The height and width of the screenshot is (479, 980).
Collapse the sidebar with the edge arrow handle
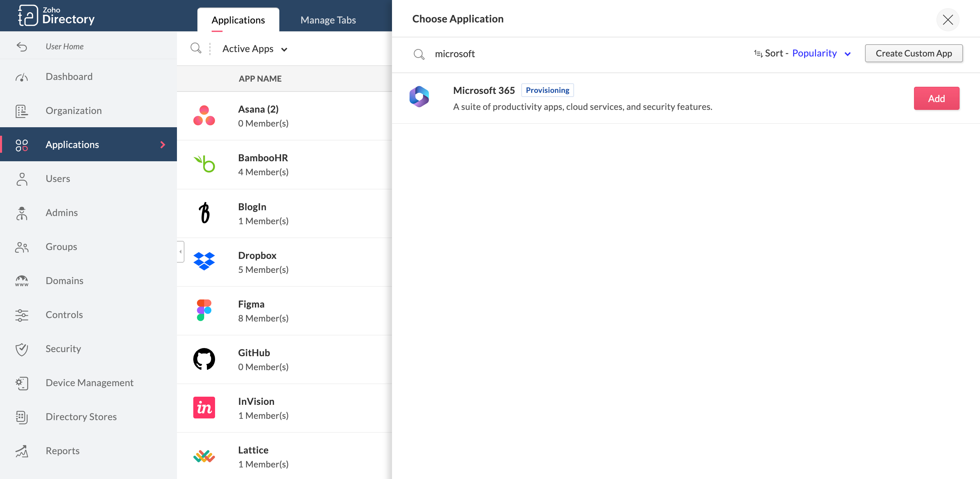click(180, 251)
